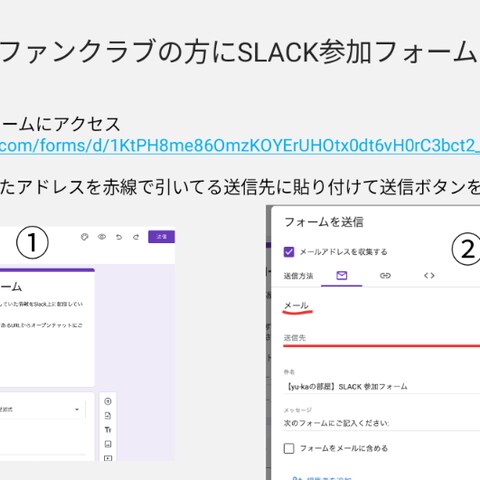Click the form title card text
480x480 pixels.
[11, 287]
